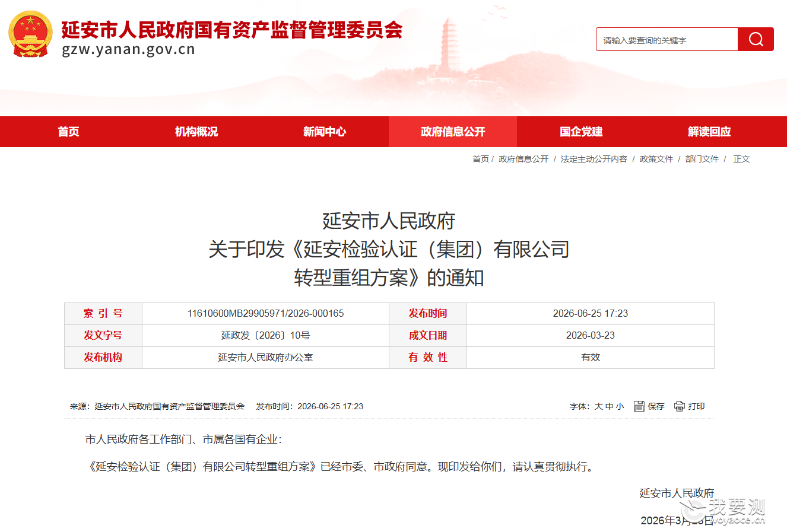This screenshot has width=787, height=532.
Task: Select table publish time 2026-06-25 17:23
Action: pyautogui.click(x=590, y=313)
